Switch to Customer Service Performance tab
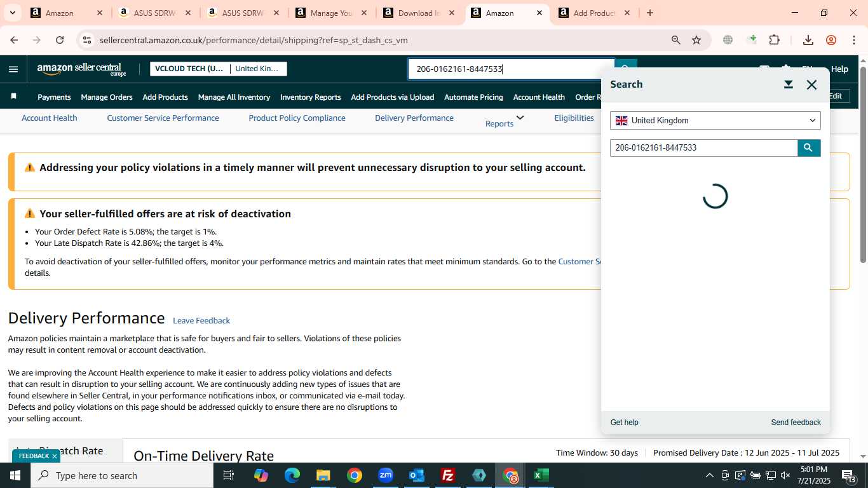Image resolution: width=868 pixels, height=488 pixels. point(163,118)
